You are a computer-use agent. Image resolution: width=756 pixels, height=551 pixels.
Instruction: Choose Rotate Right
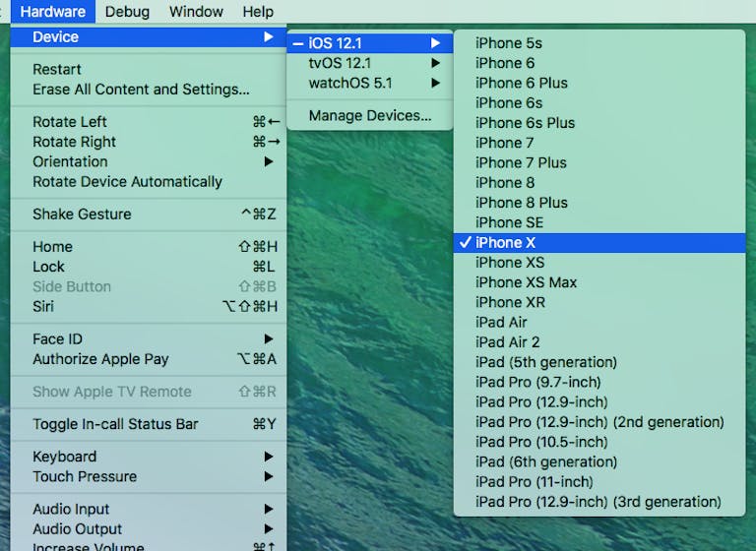(149, 142)
